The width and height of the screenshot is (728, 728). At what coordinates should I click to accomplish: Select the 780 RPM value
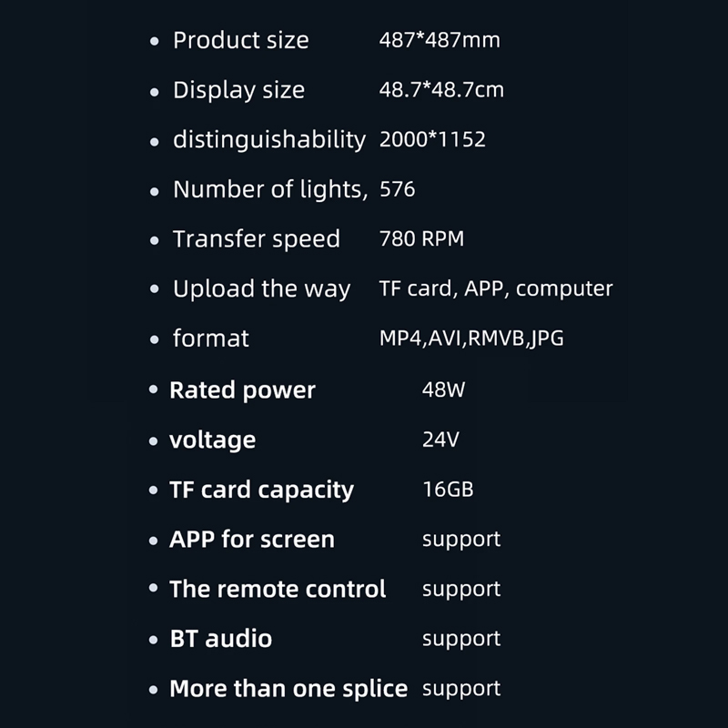pyautogui.click(x=421, y=238)
